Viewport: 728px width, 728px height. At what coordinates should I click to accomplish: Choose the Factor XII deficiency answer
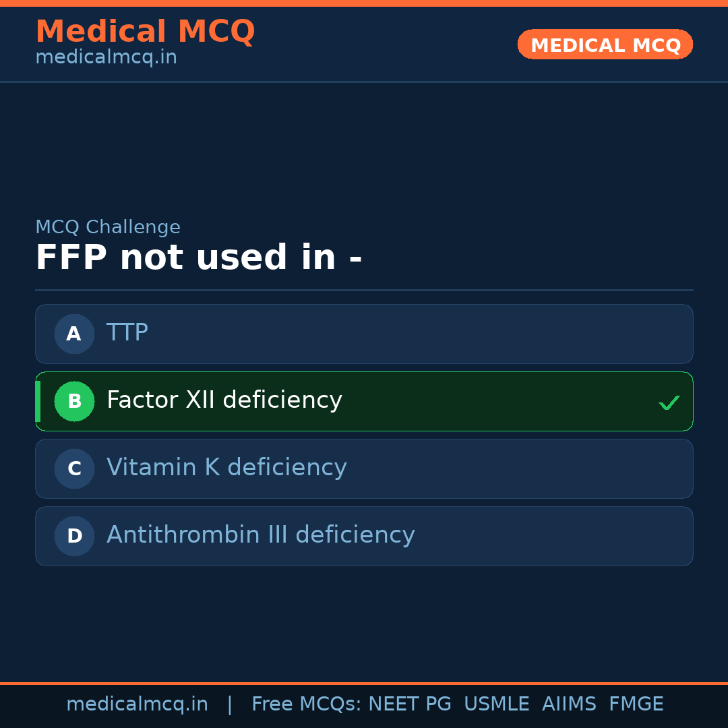tap(364, 401)
